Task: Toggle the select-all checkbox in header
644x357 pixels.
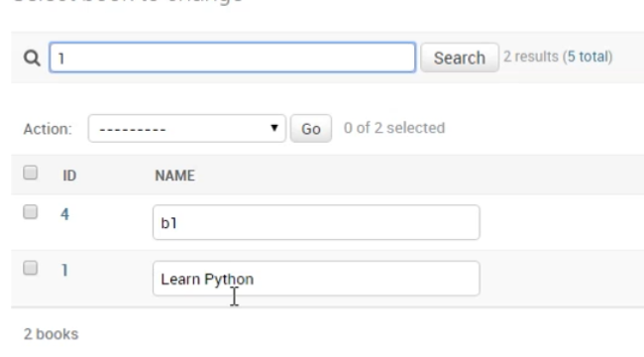Action: click(x=30, y=173)
